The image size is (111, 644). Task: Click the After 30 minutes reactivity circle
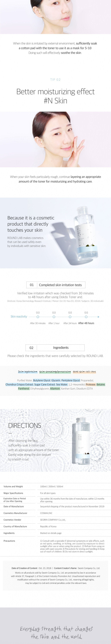pos(38,317)
